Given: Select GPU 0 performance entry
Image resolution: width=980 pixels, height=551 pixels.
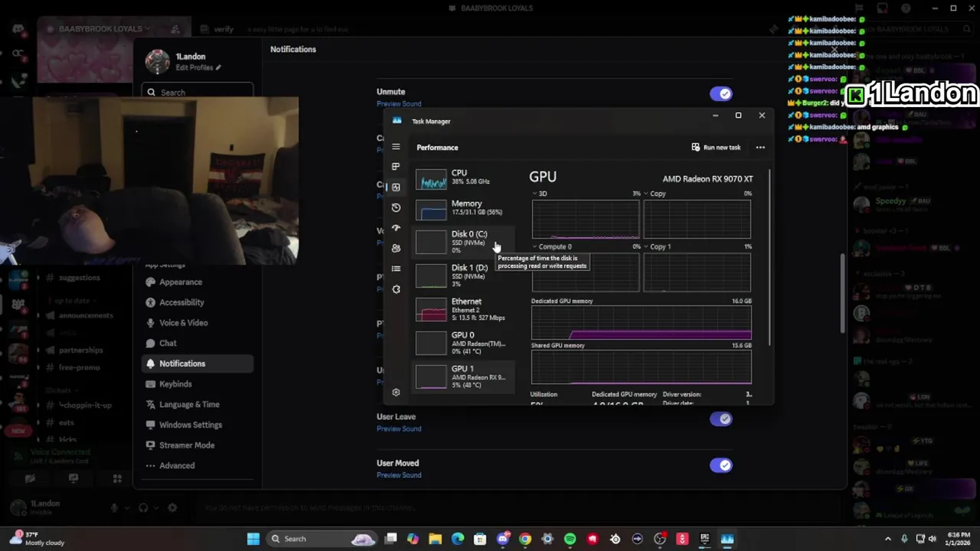Looking at the screenshot, I should tap(464, 343).
